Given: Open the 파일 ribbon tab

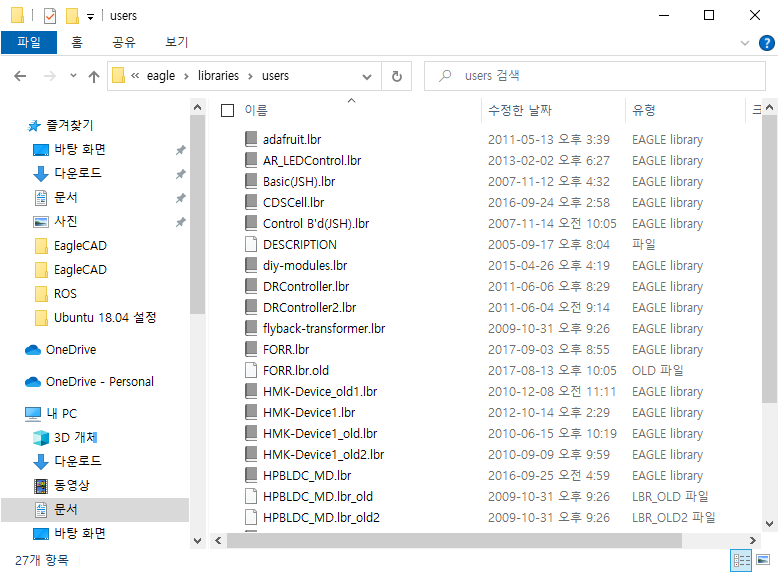Looking at the screenshot, I should (29, 42).
